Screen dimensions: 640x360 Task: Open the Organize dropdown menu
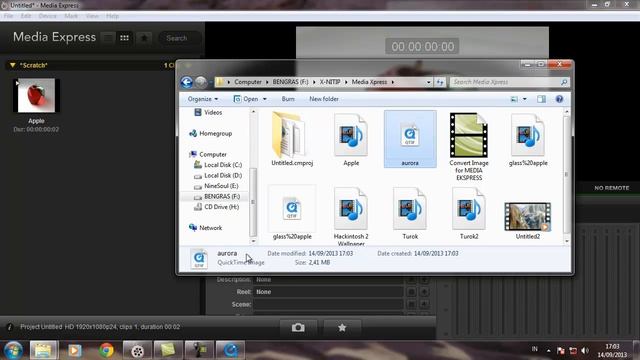(203, 99)
